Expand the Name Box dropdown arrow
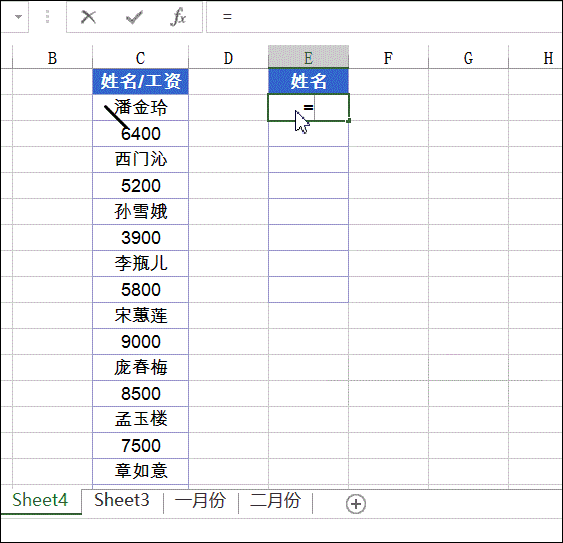The height and width of the screenshot is (543, 563). click(x=18, y=17)
